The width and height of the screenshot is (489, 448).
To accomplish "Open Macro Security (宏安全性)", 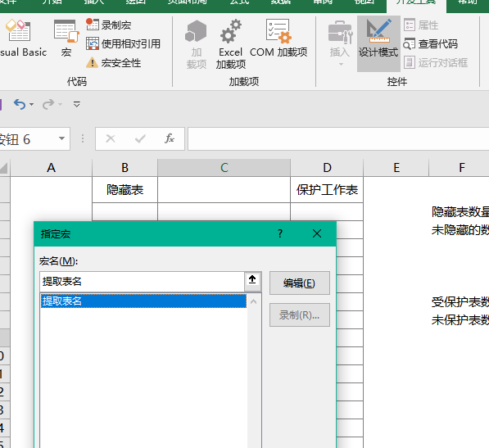I will click(114, 63).
